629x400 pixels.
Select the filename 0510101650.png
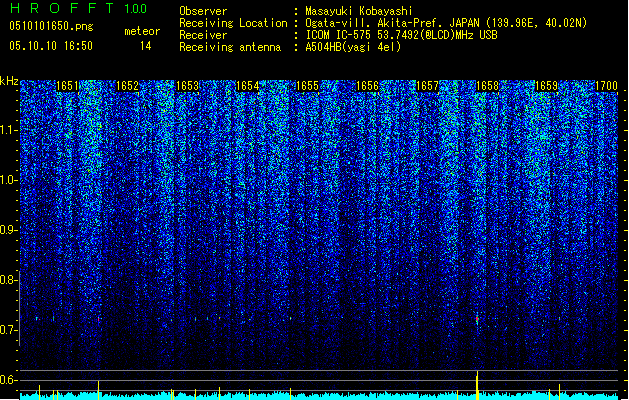click(x=51, y=26)
